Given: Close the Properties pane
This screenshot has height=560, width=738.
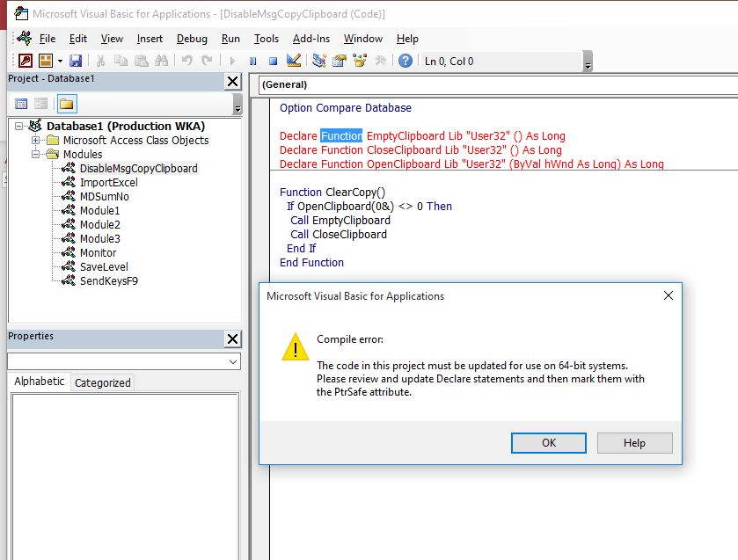Looking at the screenshot, I should (x=232, y=338).
